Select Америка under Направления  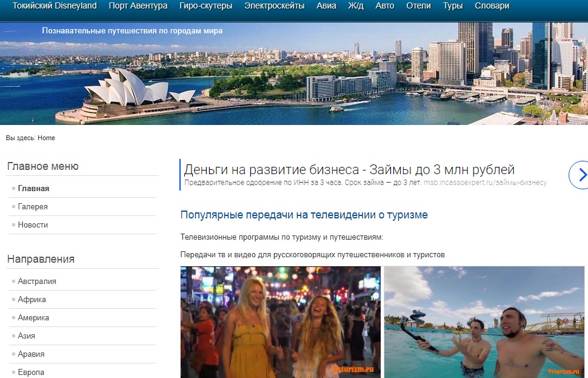33,317
